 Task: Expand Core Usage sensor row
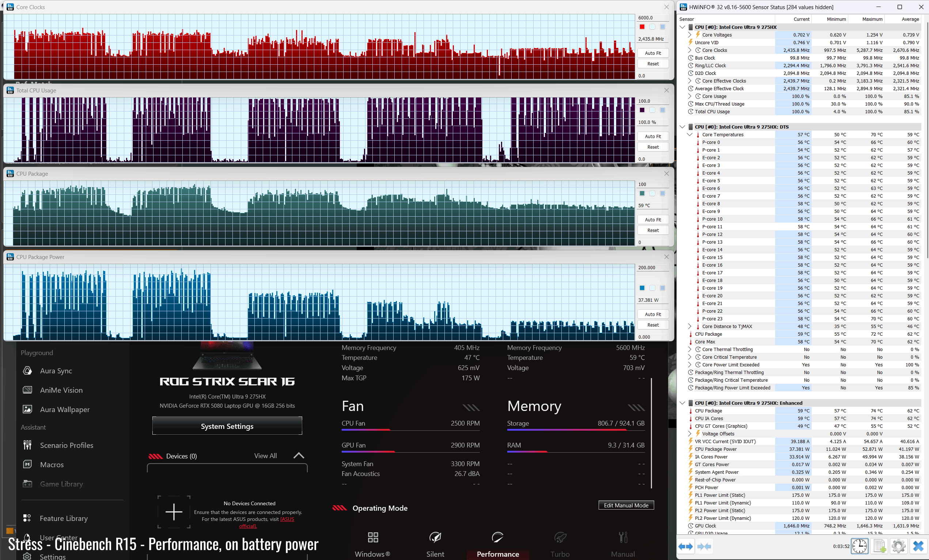tap(690, 96)
